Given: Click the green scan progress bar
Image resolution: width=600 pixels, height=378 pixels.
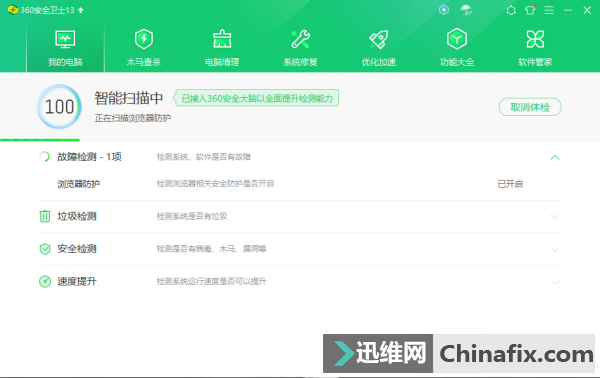Looking at the screenshot, I should click(x=40, y=140).
